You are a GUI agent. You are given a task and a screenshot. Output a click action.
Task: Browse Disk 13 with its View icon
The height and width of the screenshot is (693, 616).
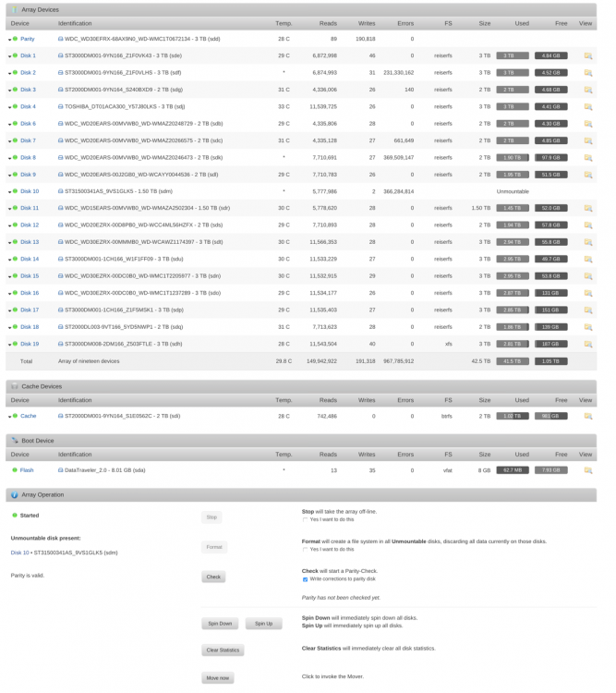click(588, 242)
